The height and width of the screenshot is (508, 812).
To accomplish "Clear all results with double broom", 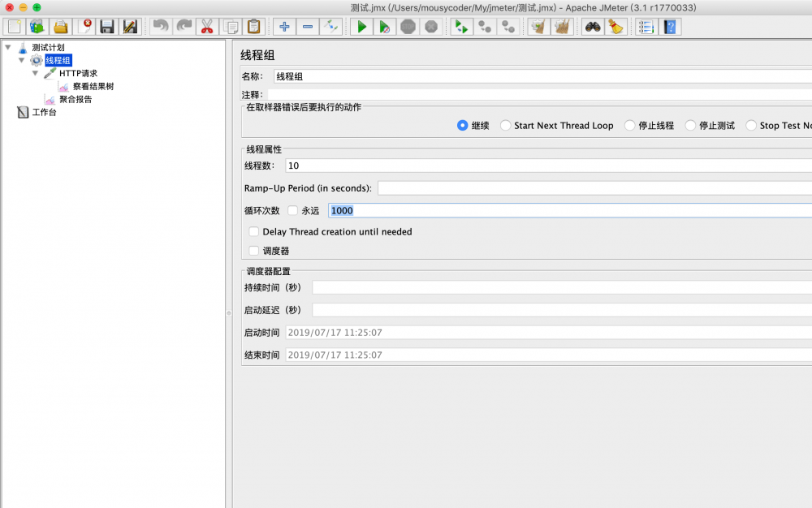I will [562, 27].
